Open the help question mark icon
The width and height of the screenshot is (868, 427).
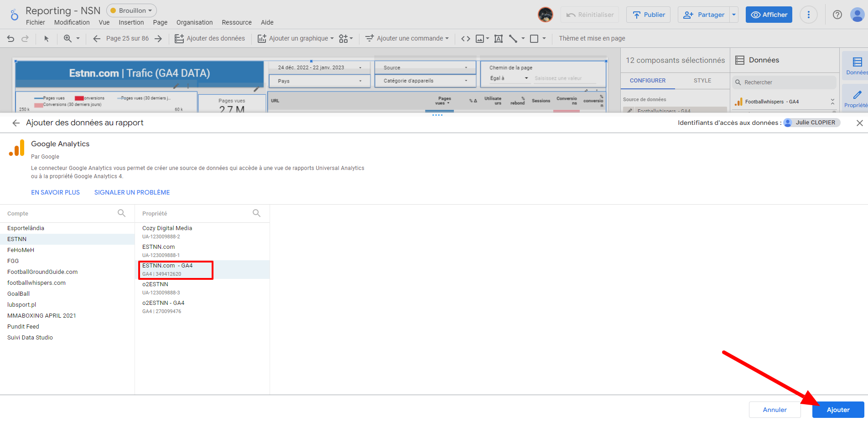click(x=837, y=15)
